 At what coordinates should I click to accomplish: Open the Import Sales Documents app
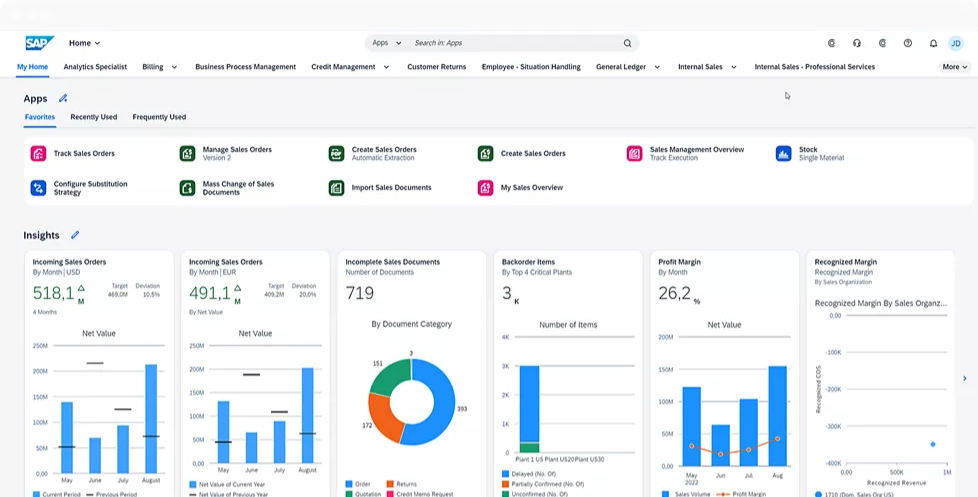(391, 188)
